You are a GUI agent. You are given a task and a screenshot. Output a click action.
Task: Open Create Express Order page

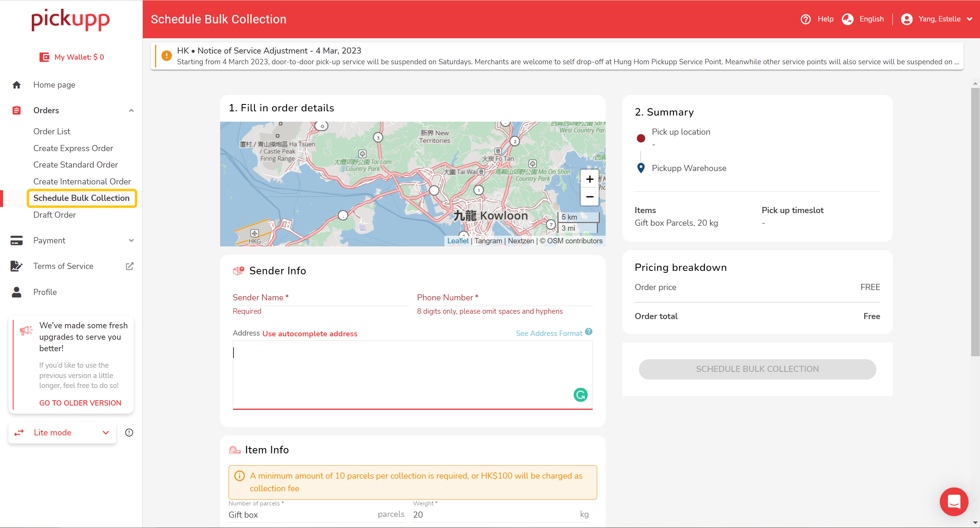tap(73, 148)
